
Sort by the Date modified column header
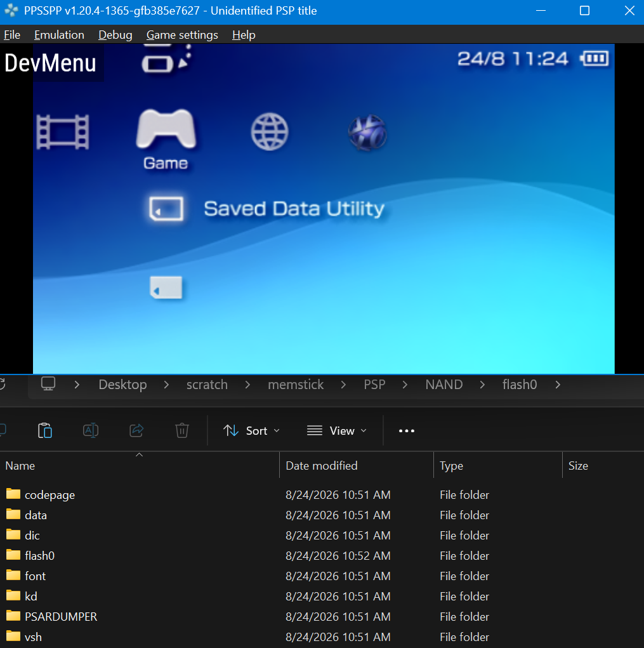pos(357,465)
